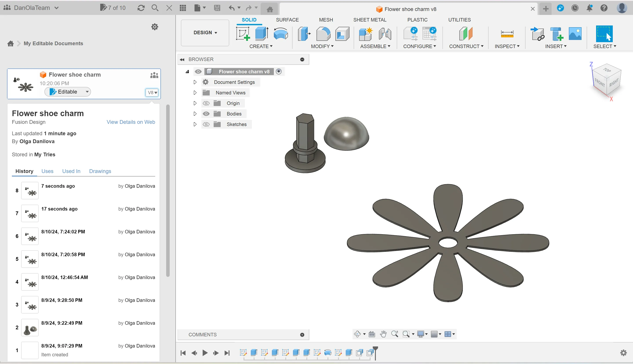Open the Editable status dropdown
Viewport: 633px width, 364px height.
tap(68, 92)
